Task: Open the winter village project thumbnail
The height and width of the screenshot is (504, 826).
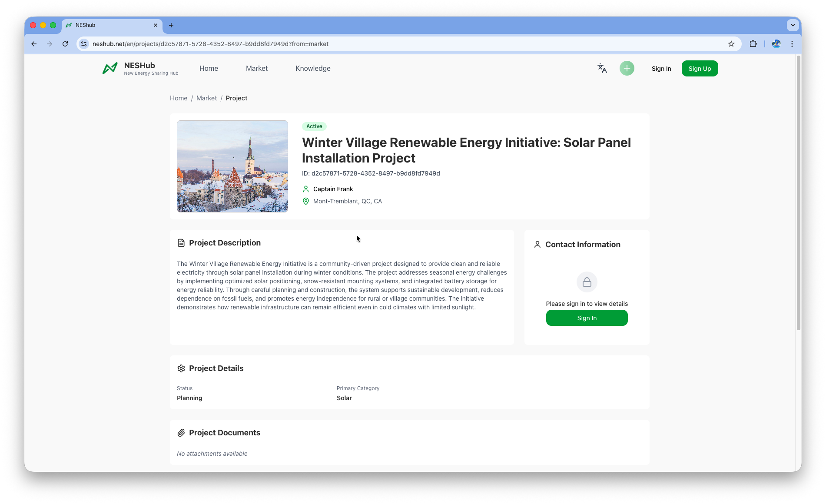Action: click(232, 166)
